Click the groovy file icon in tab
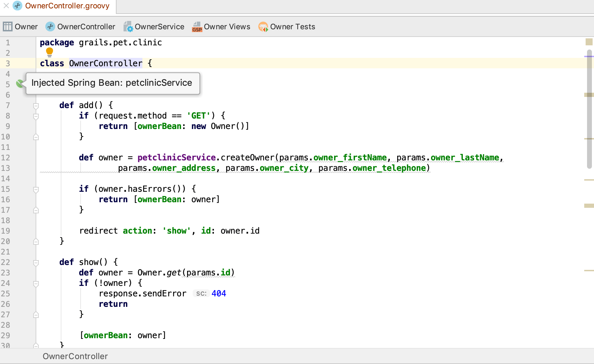 click(x=17, y=6)
